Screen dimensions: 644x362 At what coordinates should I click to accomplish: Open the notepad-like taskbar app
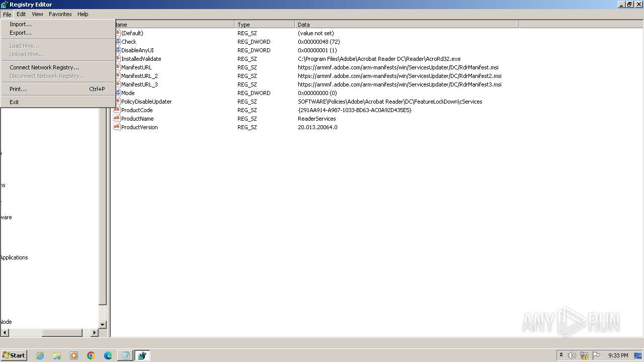pos(125,355)
